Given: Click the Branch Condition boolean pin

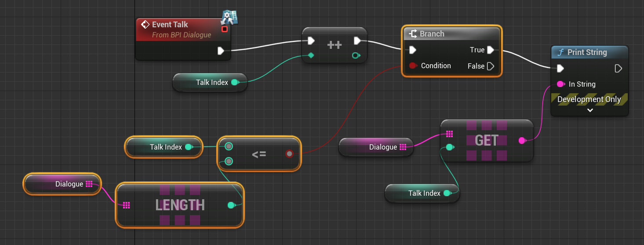Looking at the screenshot, I should (412, 66).
